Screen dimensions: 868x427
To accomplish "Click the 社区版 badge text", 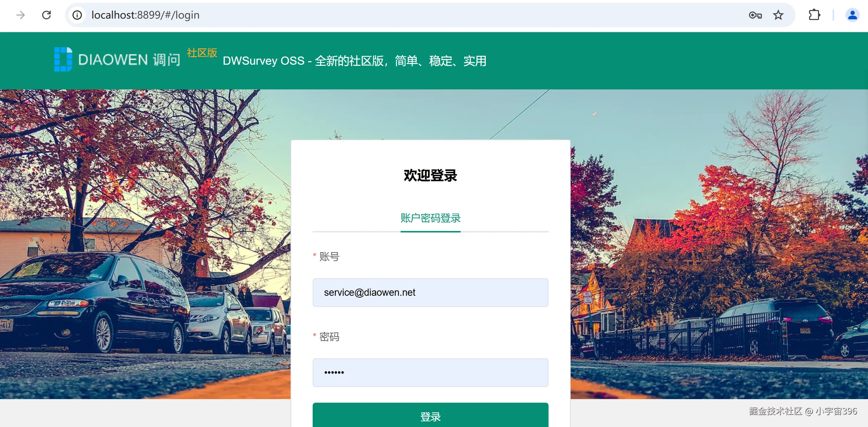I will (x=202, y=53).
